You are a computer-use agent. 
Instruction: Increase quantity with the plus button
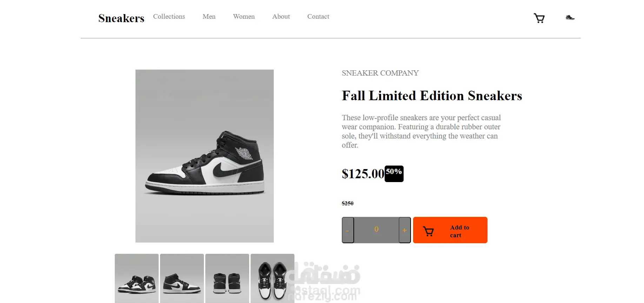coord(405,230)
